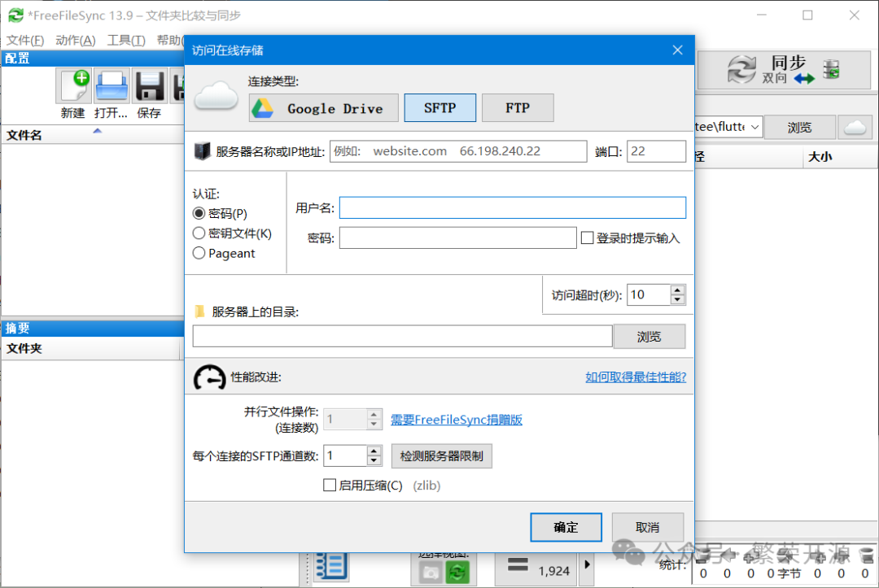Click the 文件夹 column header in 摘要

(x=90, y=348)
